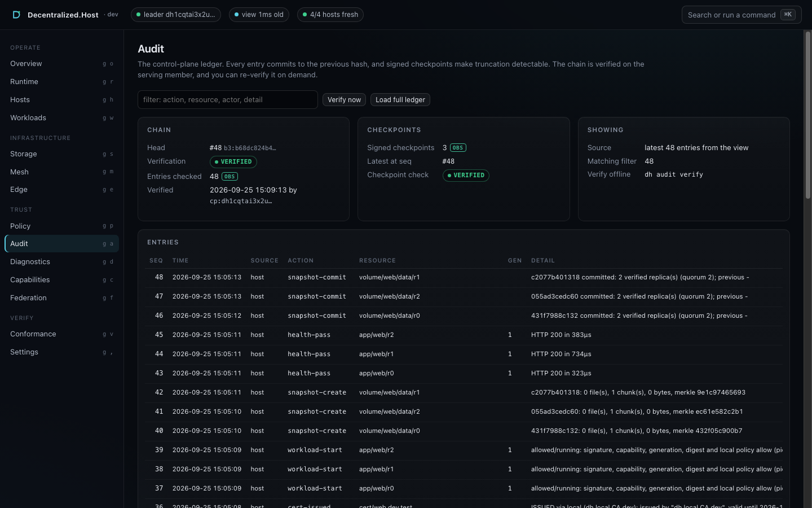Open the Edge page

(x=62, y=190)
